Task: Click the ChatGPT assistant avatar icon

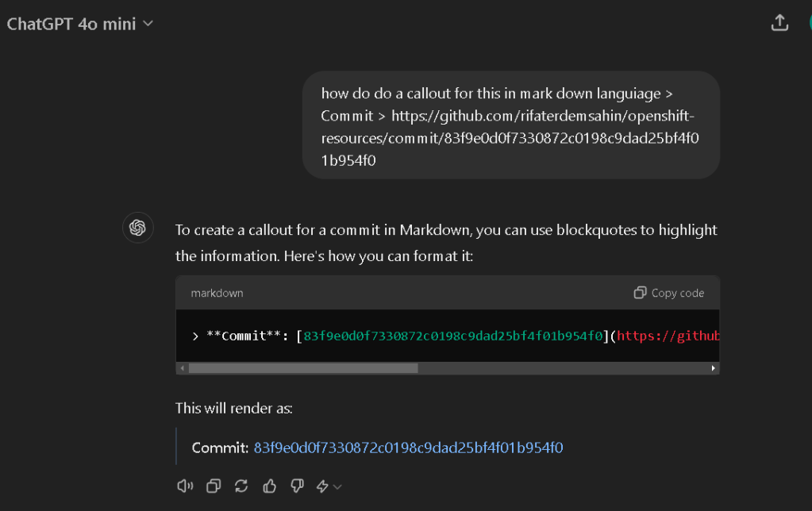Action: [138, 227]
